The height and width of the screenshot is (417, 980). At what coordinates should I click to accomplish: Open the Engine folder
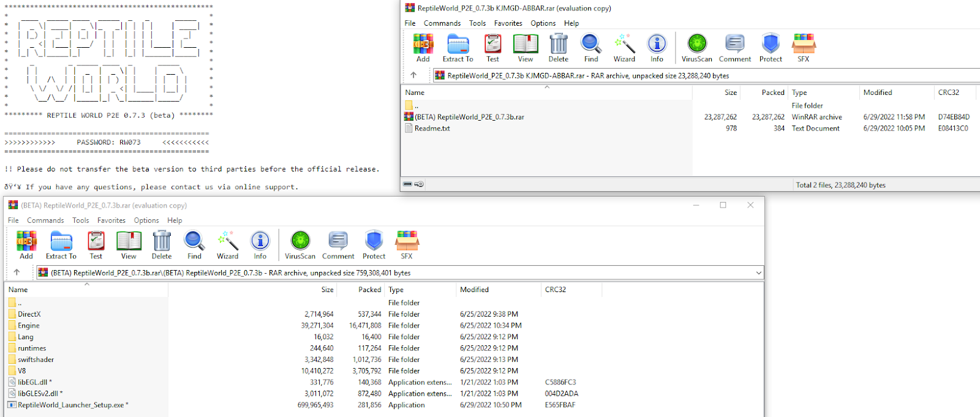point(28,326)
